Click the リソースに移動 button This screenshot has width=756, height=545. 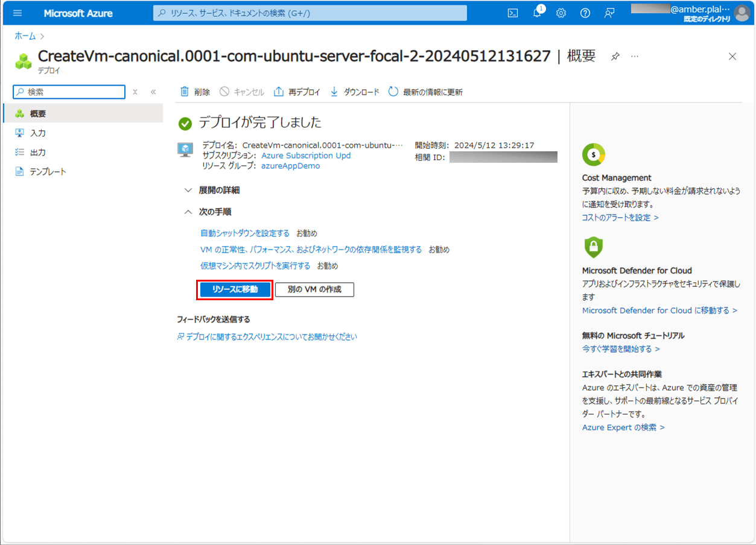click(x=235, y=289)
